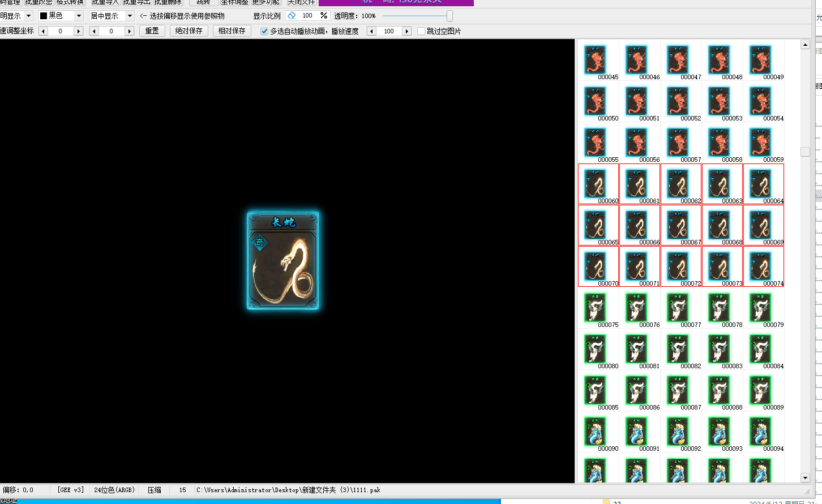
Task: Select snake card thumbnail 000064
Action: point(764,184)
